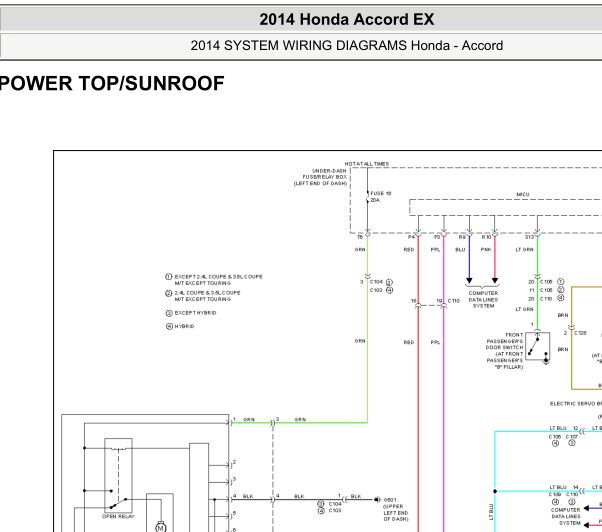Viewport: 602px width, 532px height.
Task: Click "COMPUTER DATA LINES SYSTEM" label near LT BLU wires
Action: 566,516
